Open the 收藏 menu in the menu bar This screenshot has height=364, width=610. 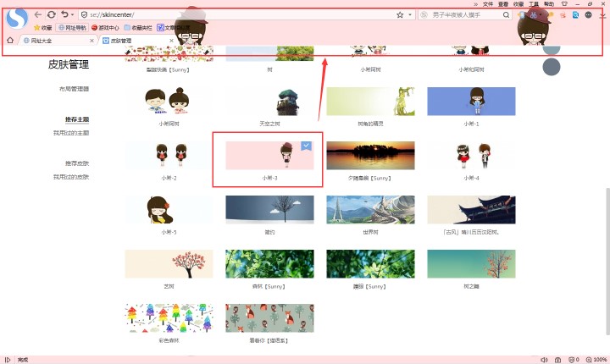(x=518, y=4)
